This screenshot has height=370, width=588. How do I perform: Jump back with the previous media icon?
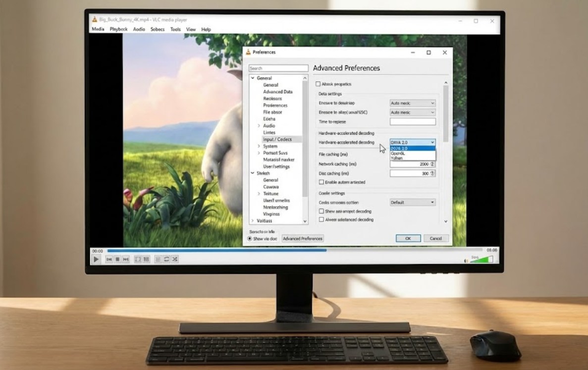tap(109, 259)
